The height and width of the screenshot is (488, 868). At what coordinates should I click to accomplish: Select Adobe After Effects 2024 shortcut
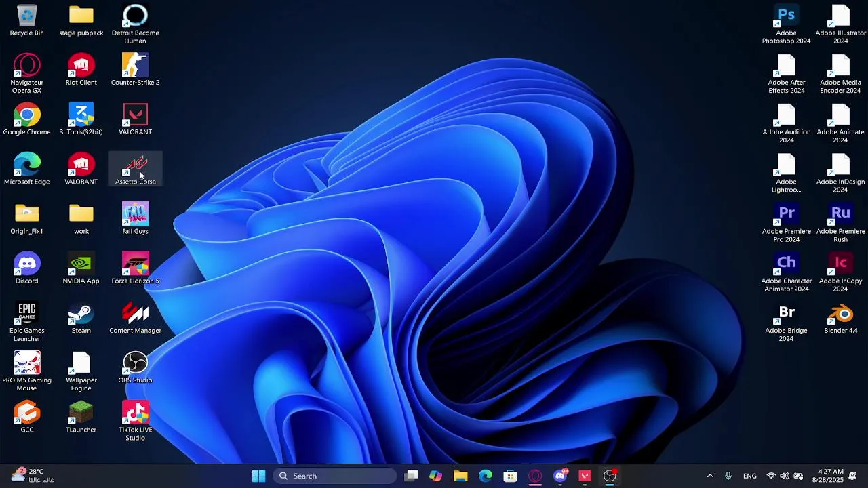click(x=786, y=74)
